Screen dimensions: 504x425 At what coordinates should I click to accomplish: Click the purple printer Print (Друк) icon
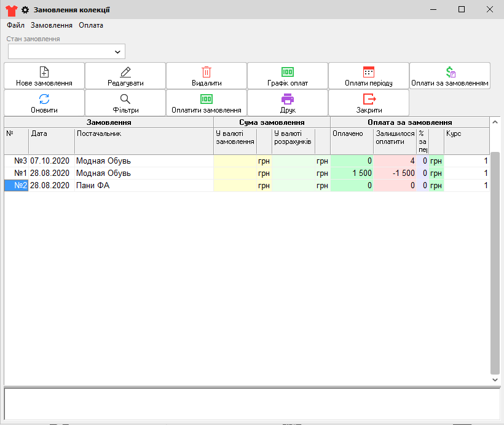(x=288, y=98)
